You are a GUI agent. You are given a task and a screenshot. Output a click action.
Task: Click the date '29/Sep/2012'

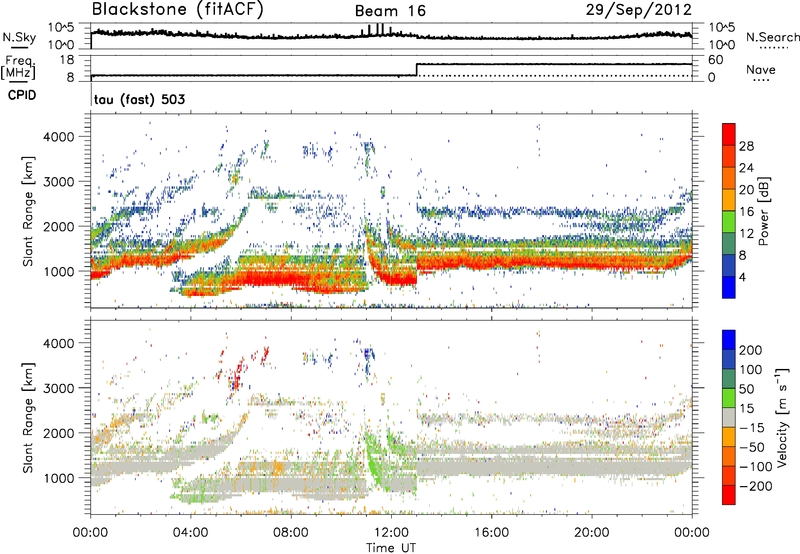coord(639,10)
